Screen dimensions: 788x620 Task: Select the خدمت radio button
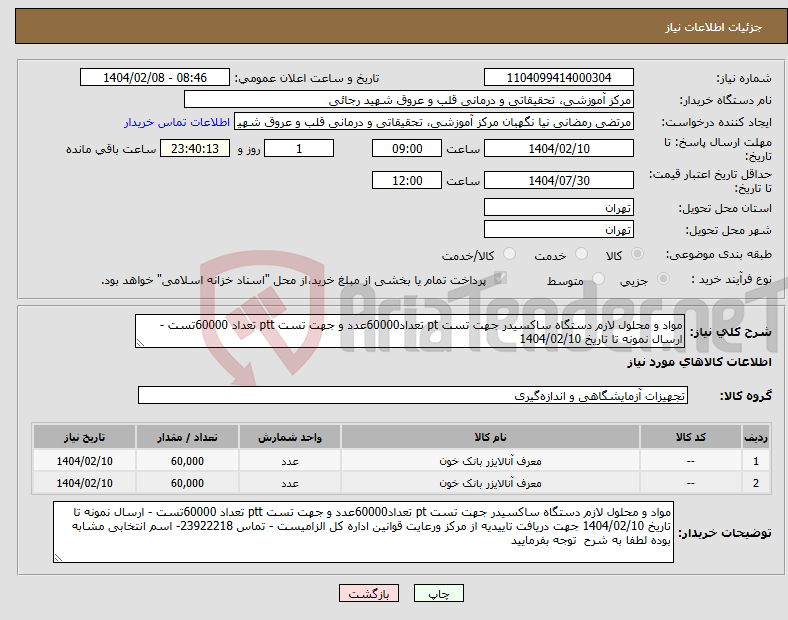point(581,254)
